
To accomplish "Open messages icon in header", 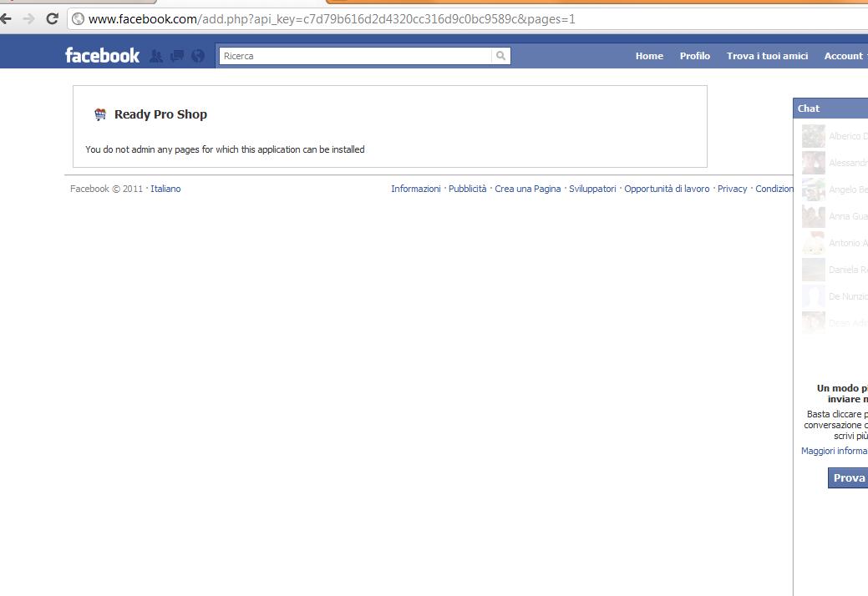I will click(177, 56).
